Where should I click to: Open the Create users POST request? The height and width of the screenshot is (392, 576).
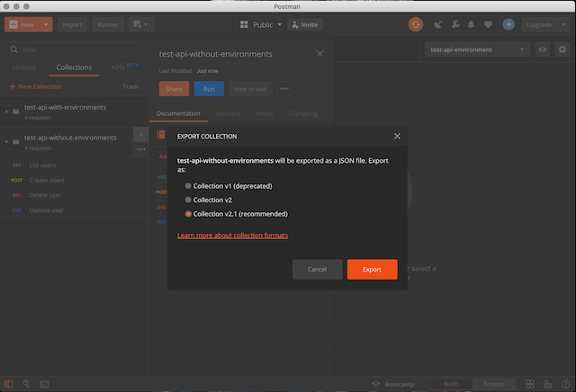coord(74,180)
